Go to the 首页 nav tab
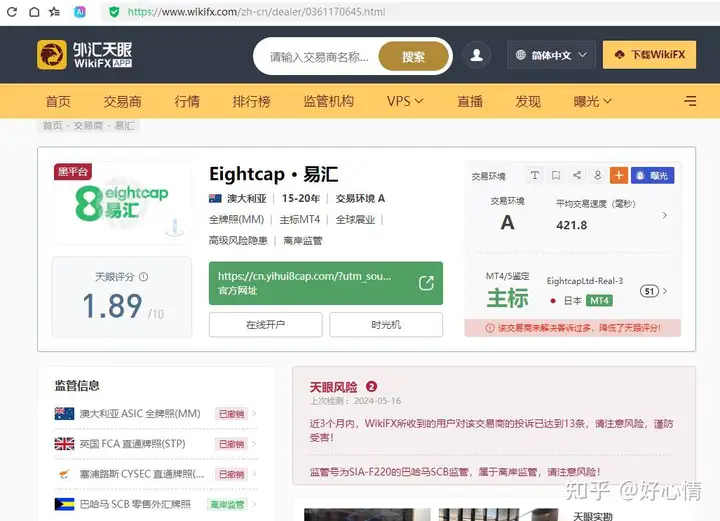 pos(58,101)
